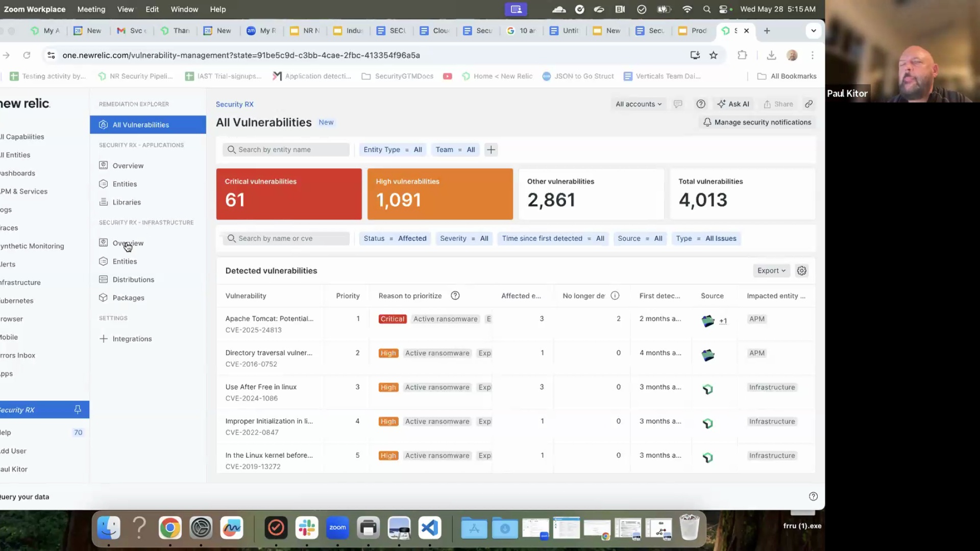
Task: Open Chrome extensions puzzle icon
Action: (x=742, y=55)
